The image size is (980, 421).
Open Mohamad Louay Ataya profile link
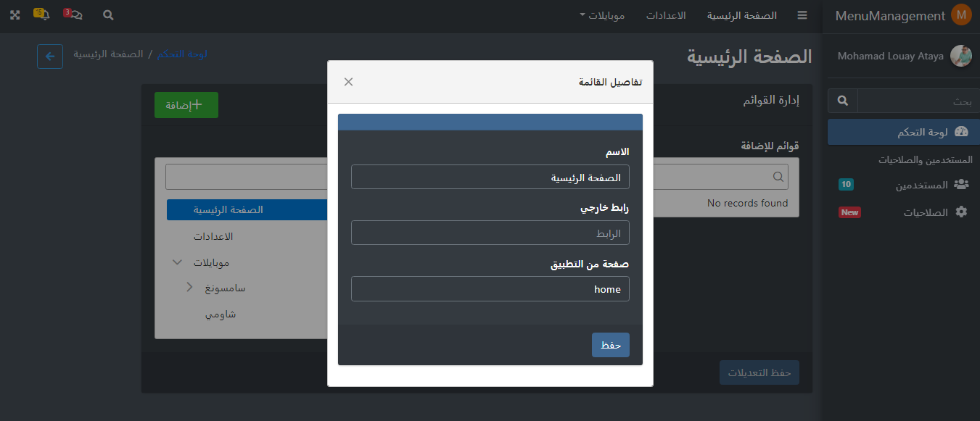pos(891,56)
